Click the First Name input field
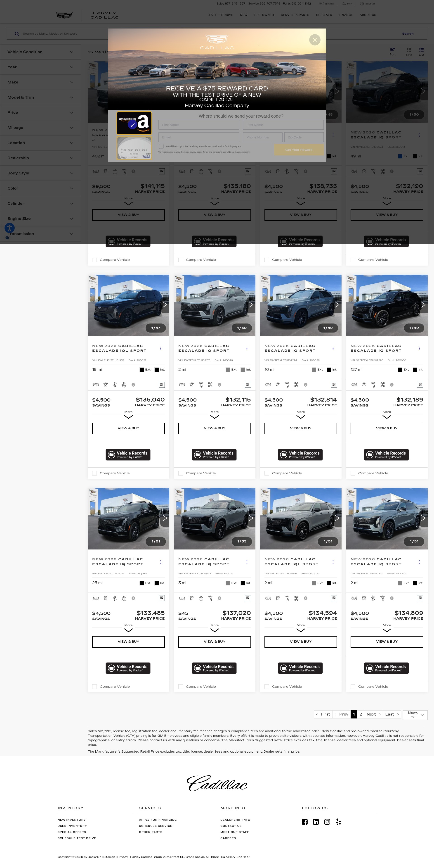 point(199,125)
